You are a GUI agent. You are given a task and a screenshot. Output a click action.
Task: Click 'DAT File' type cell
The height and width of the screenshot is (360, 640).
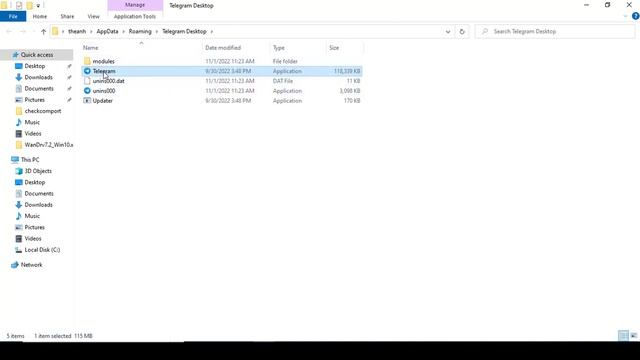pyautogui.click(x=283, y=81)
